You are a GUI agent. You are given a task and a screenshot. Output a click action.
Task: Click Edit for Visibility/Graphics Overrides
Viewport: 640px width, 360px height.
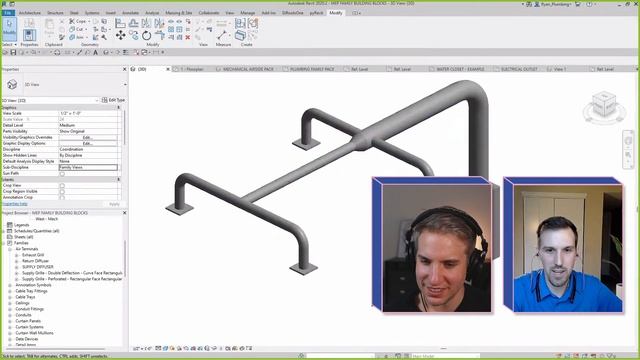[88, 138]
